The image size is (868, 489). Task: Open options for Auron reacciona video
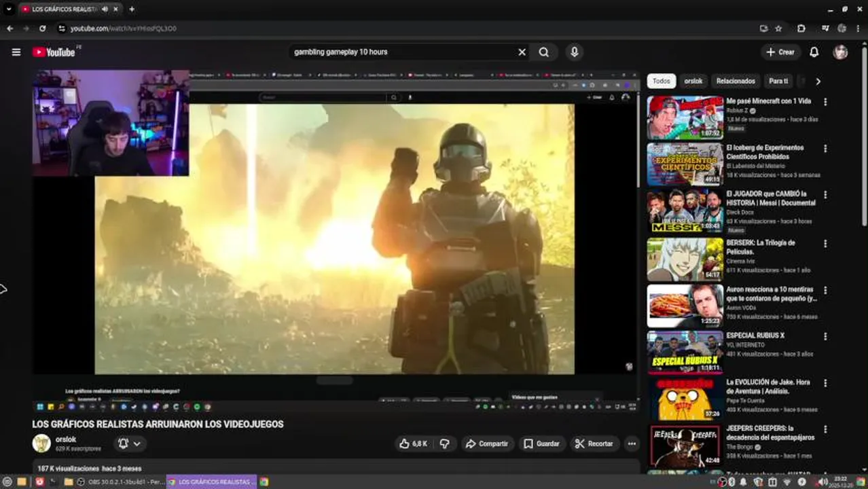(x=825, y=289)
